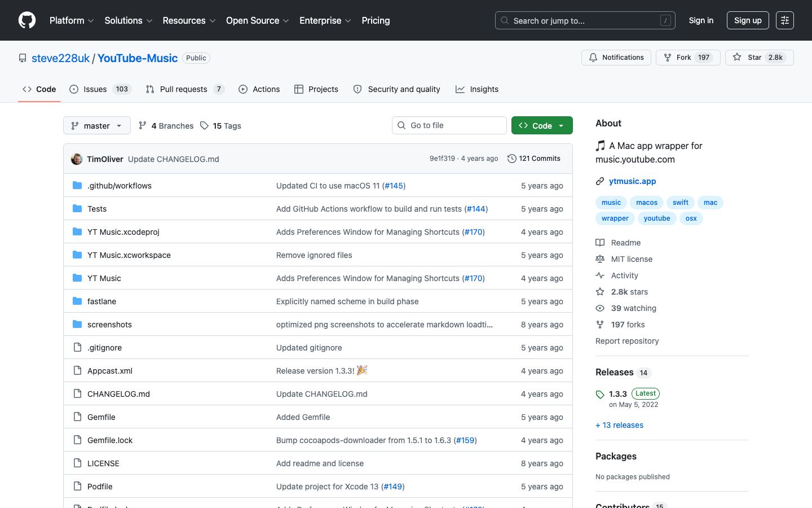The width and height of the screenshot is (812, 508).
Task: Open the master branch selector dropdown
Action: click(x=97, y=125)
